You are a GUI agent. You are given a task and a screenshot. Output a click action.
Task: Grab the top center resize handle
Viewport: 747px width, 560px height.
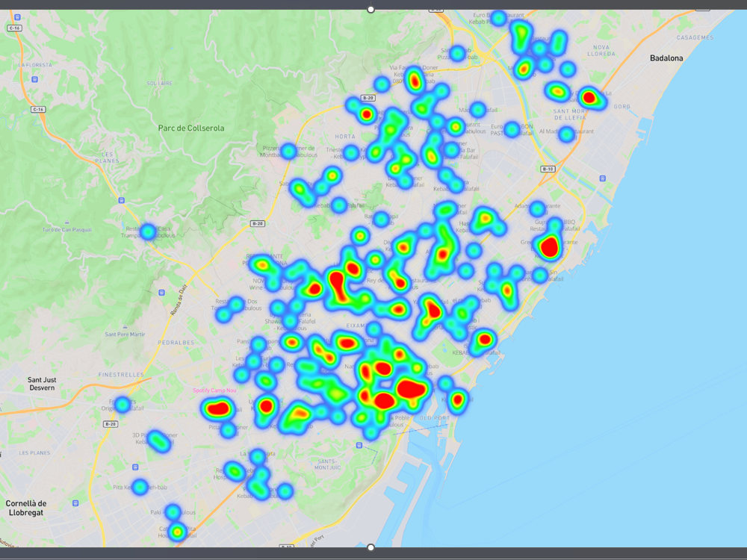point(371,9)
